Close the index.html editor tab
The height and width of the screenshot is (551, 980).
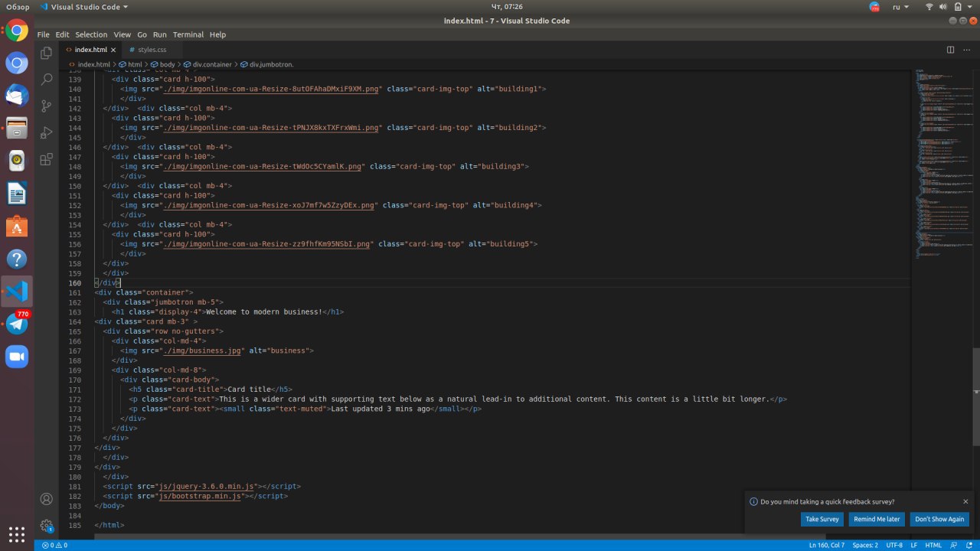click(x=113, y=50)
